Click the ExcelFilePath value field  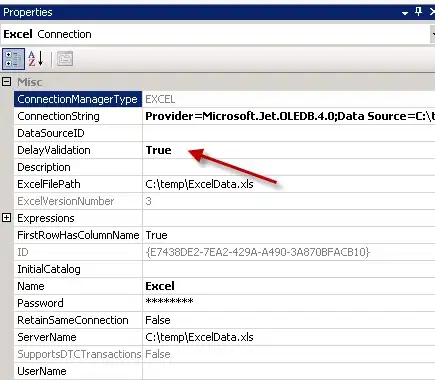[289, 184]
